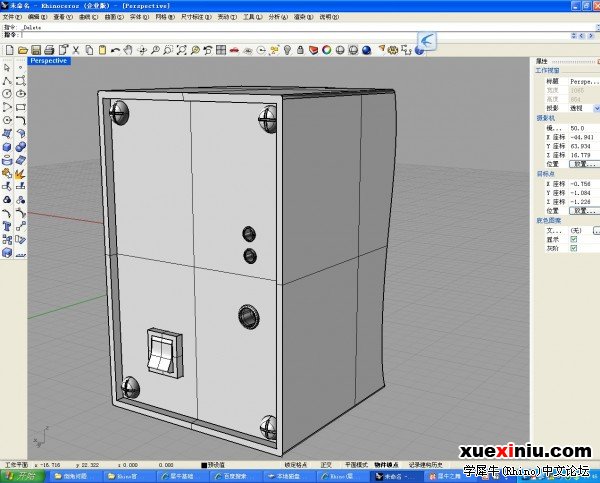This screenshot has height=483, width=600.
Task: Click the Undo arrow icon
Action: click(x=115, y=50)
